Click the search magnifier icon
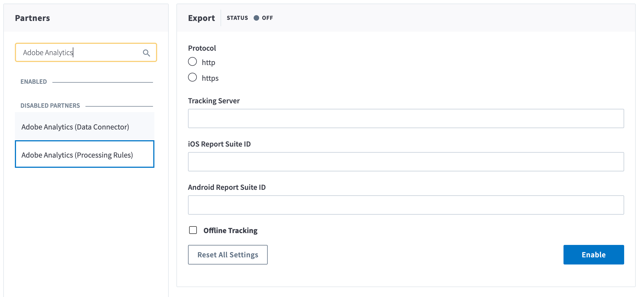The width and height of the screenshot is (644, 297). point(146,53)
